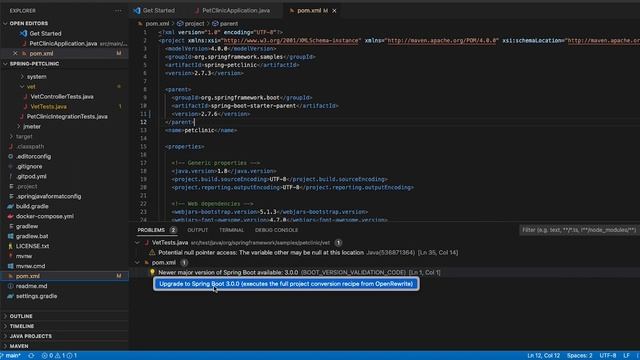Open the gradlew file
640x360 pixels.
(x=27, y=226)
